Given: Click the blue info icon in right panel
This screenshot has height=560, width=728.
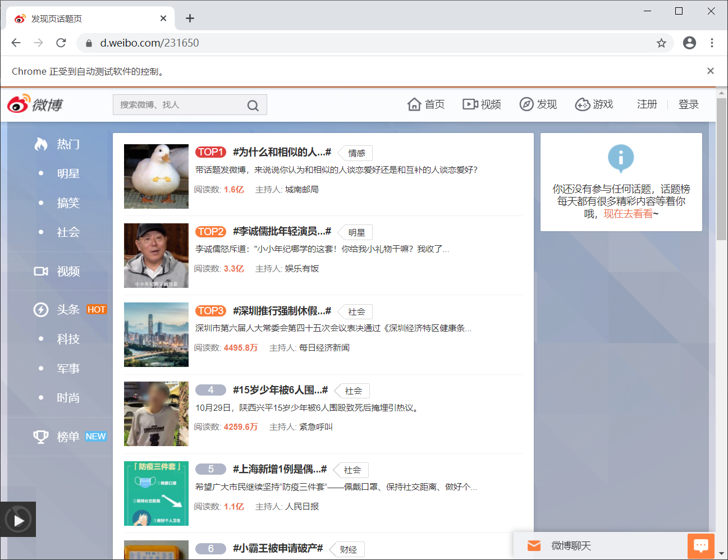Looking at the screenshot, I should (621, 158).
